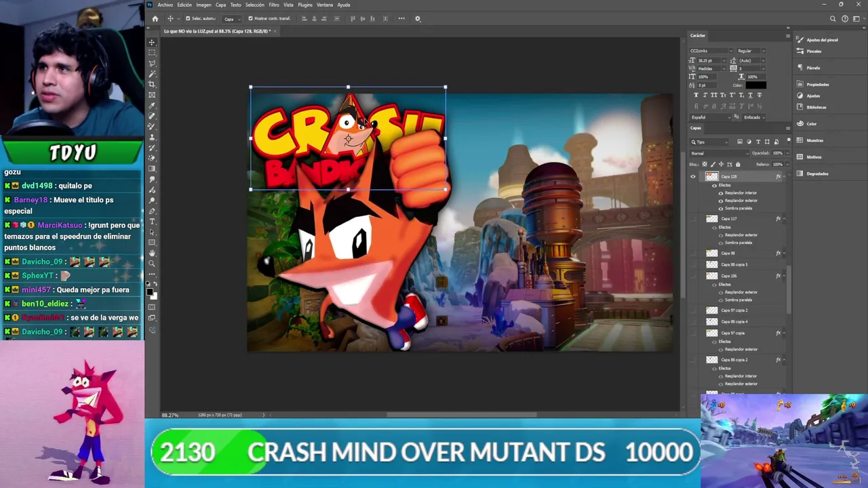Hide Capa 128's Sombra paralela effect
The height and width of the screenshot is (488, 868).
tap(721, 208)
